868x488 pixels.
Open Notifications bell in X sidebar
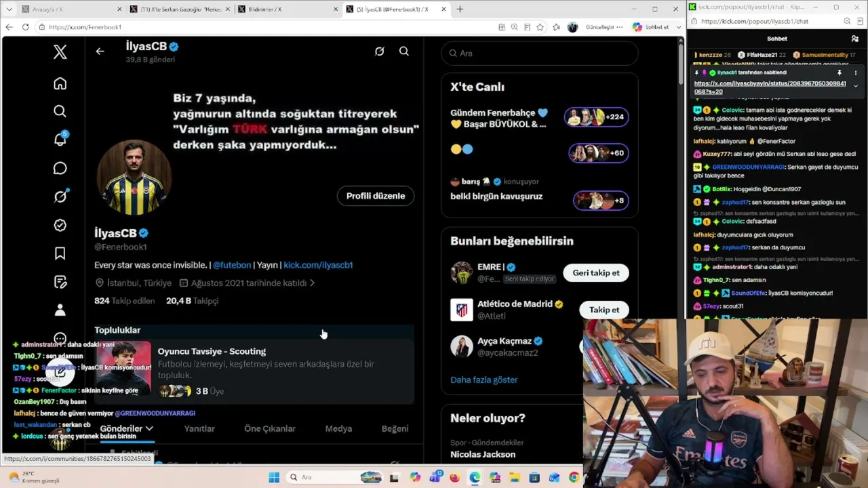60,139
